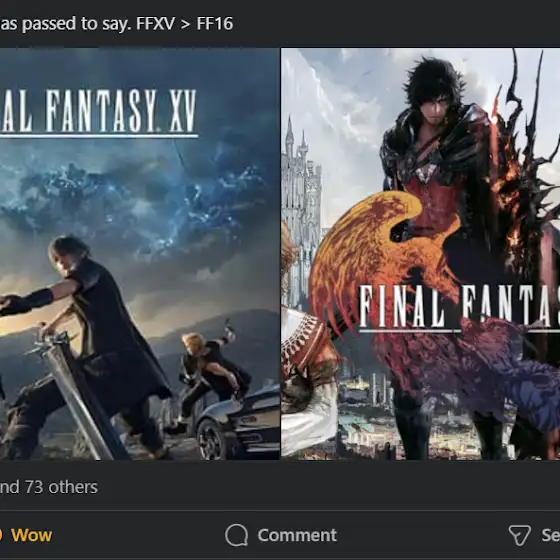Image resolution: width=560 pixels, height=560 pixels.
Task: Click the Comment text button
Action: click(x=297, y=535)
